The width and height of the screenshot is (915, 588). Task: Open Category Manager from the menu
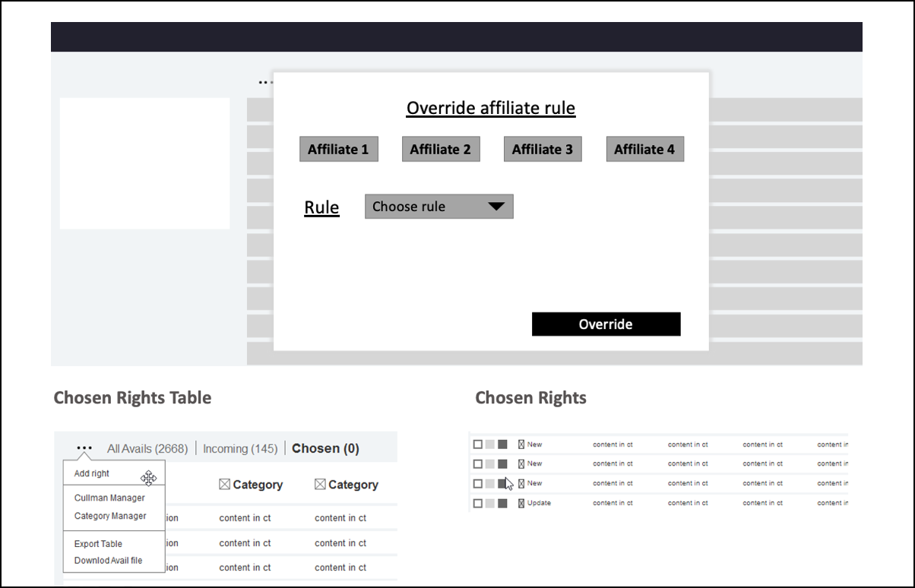click(x=110, y=516)
